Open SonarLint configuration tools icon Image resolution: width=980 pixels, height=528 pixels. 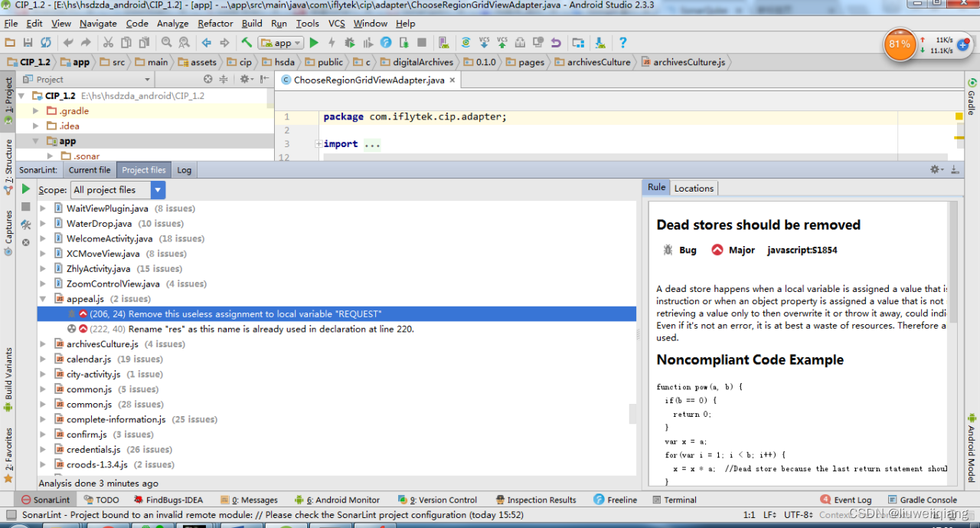[x=25, y=225]
